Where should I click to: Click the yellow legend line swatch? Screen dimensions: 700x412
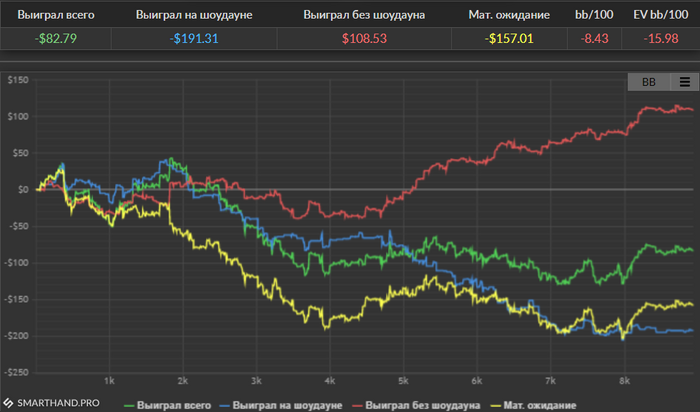[496, 406]
